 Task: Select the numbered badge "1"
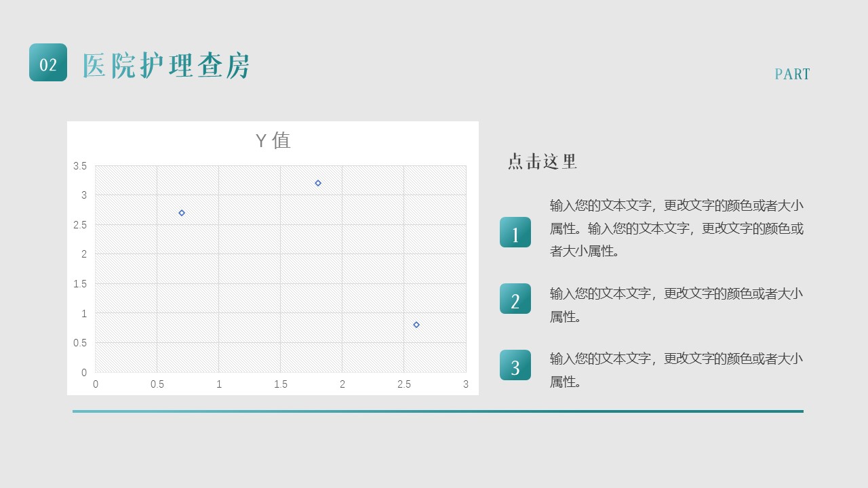point(515,232)
